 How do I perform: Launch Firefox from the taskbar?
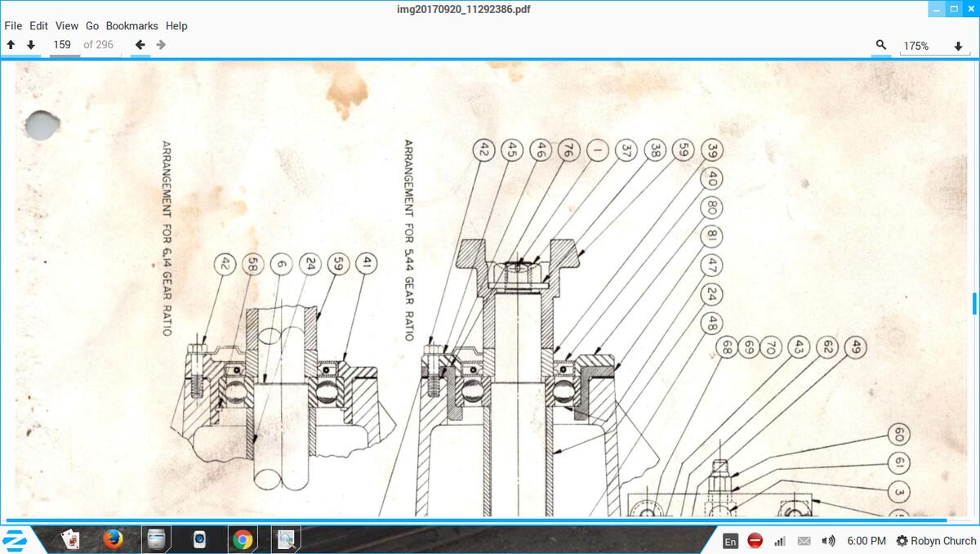pyautogui.click(x=113, y=539)
